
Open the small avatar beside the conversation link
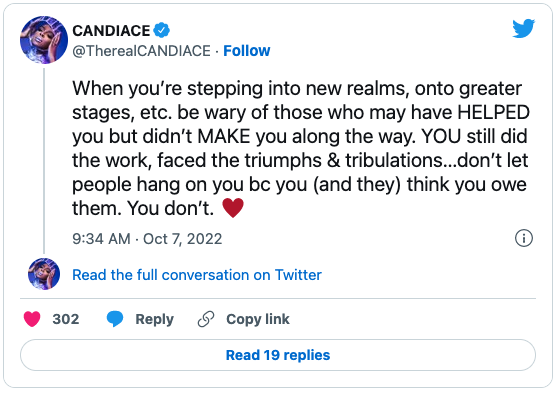(x=44, y=274)
